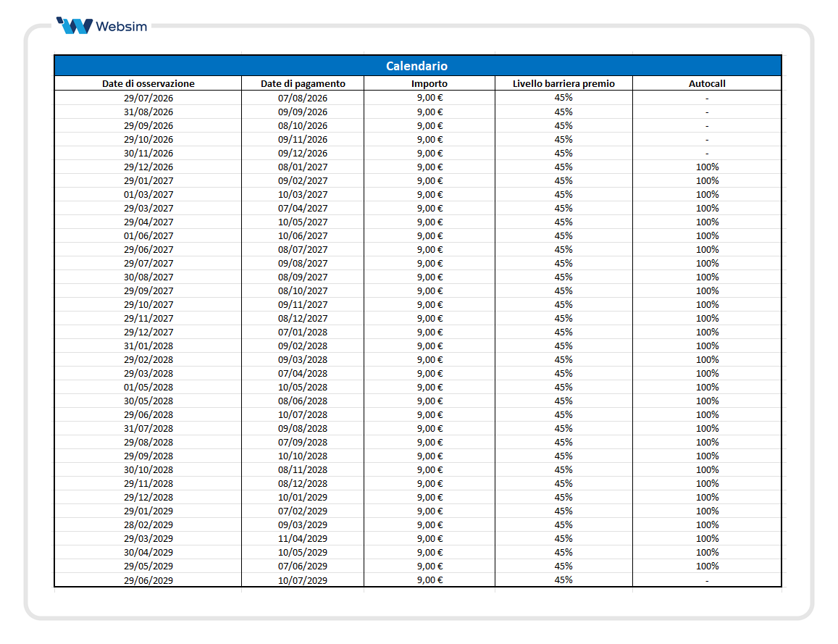Screen dimensions: 838x644
Task: Select payment date 08/12/2028
Action: pyautogui.click(x=303, y=484)
